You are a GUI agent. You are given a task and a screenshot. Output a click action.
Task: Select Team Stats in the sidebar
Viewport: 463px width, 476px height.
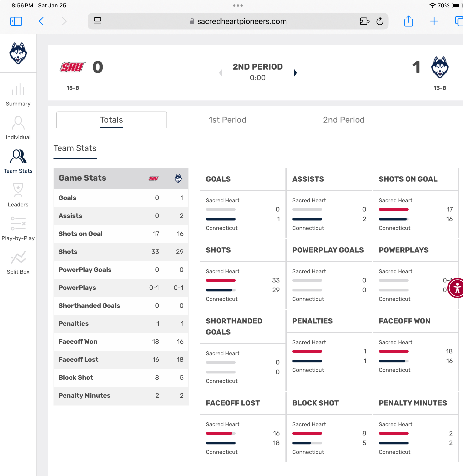click(18, 162)
